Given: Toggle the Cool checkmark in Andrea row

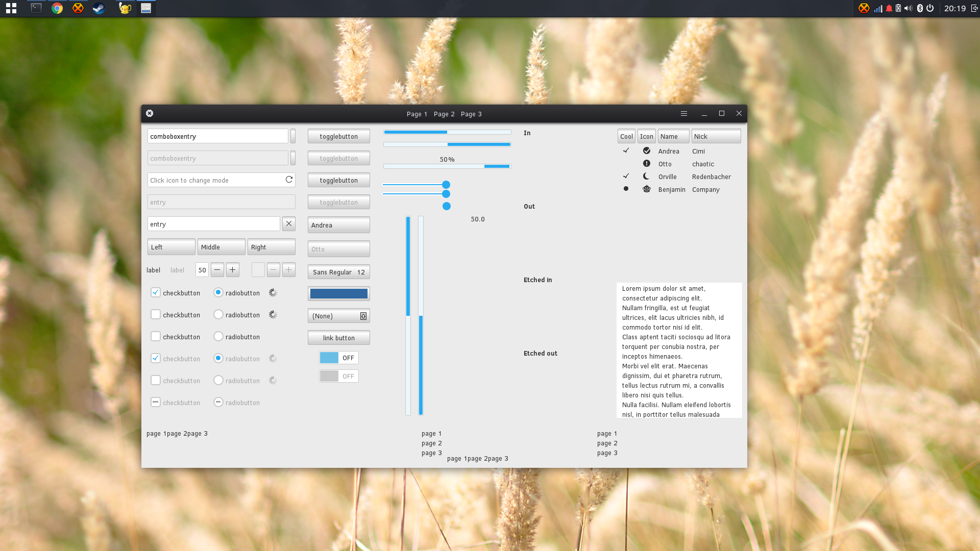Looking at the screenshot, I should (626, 151).
